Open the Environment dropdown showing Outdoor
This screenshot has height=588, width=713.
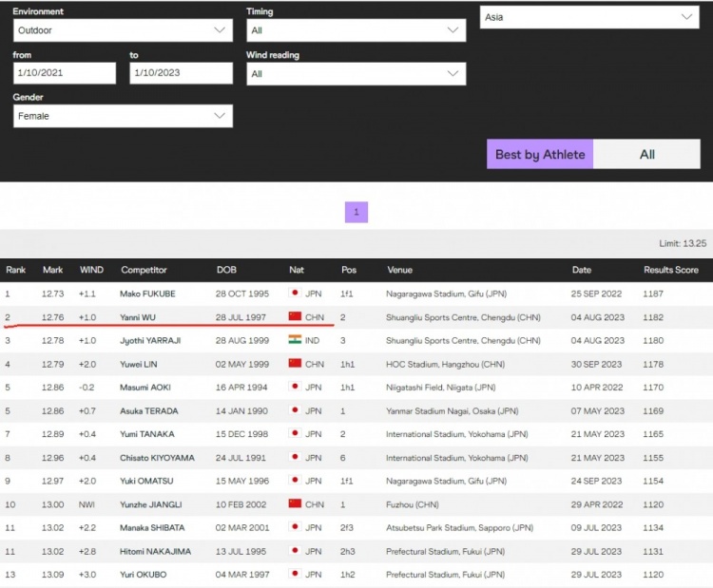coord(123,30)
